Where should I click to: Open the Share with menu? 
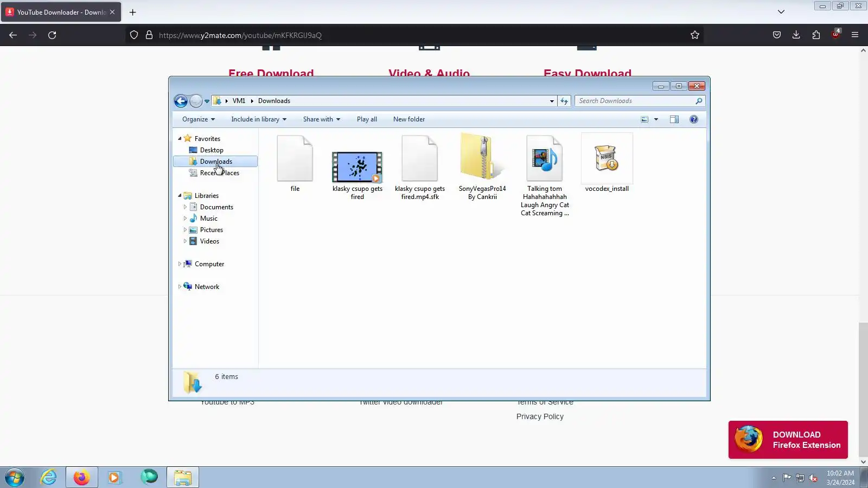[322, 119]
